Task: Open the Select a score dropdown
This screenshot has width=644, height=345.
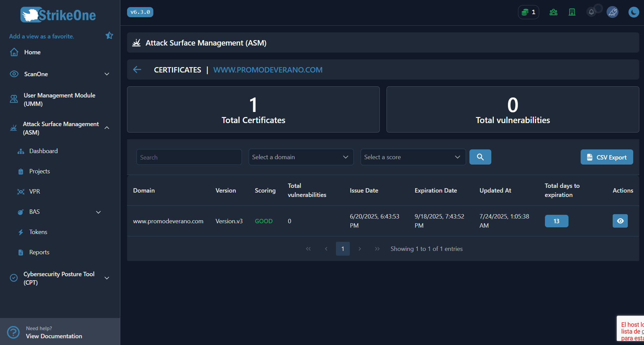Action: (x=412, y=157)
